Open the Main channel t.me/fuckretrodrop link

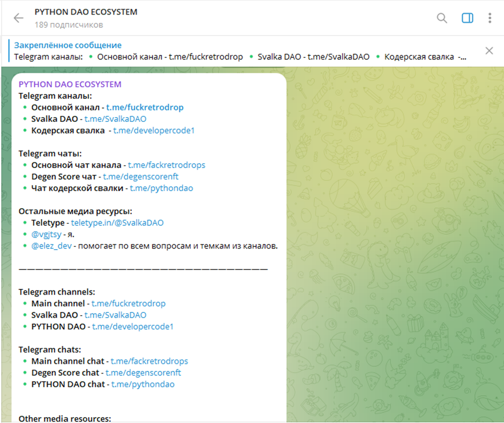(x=129, y=304)
